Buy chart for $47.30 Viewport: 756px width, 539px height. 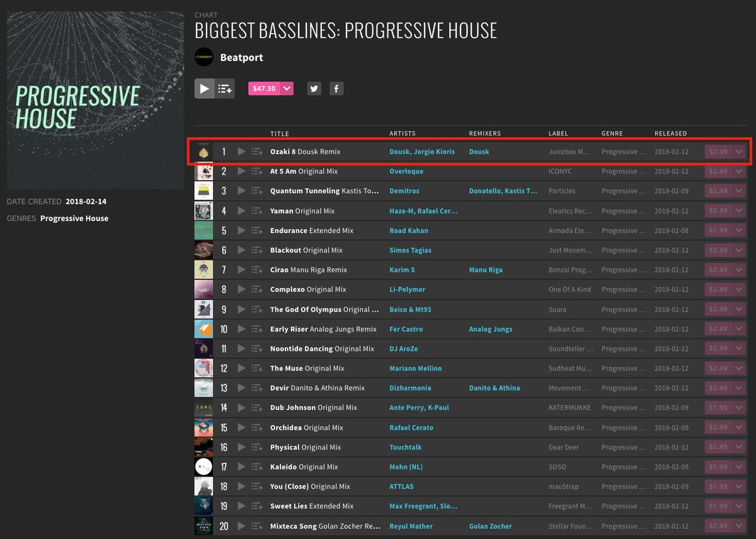click(264, 89)
